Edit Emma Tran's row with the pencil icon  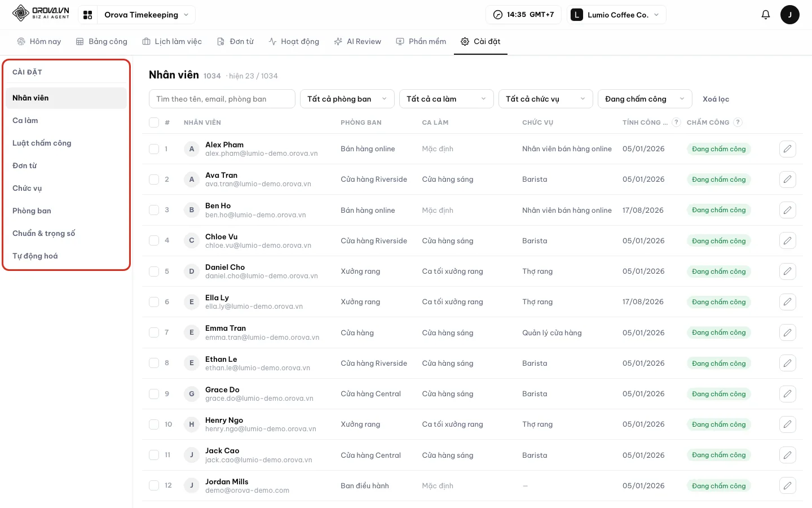click(787, 332)
